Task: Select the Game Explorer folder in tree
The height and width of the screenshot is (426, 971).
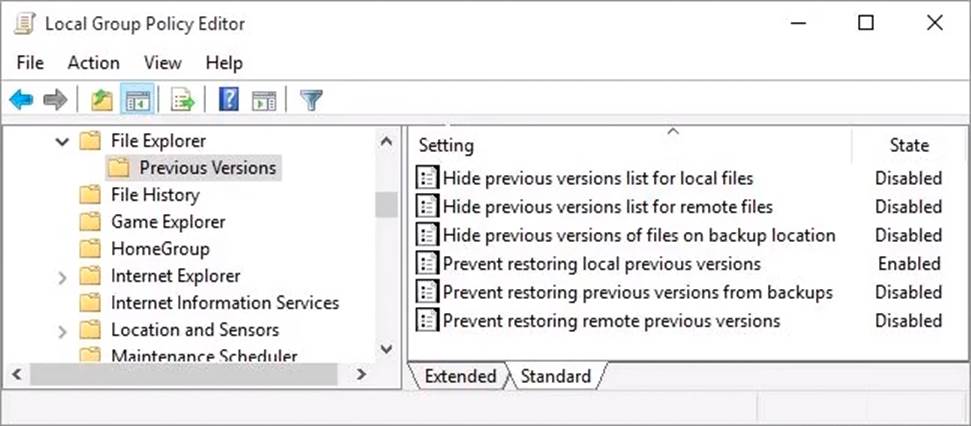Action: [167, 222]
